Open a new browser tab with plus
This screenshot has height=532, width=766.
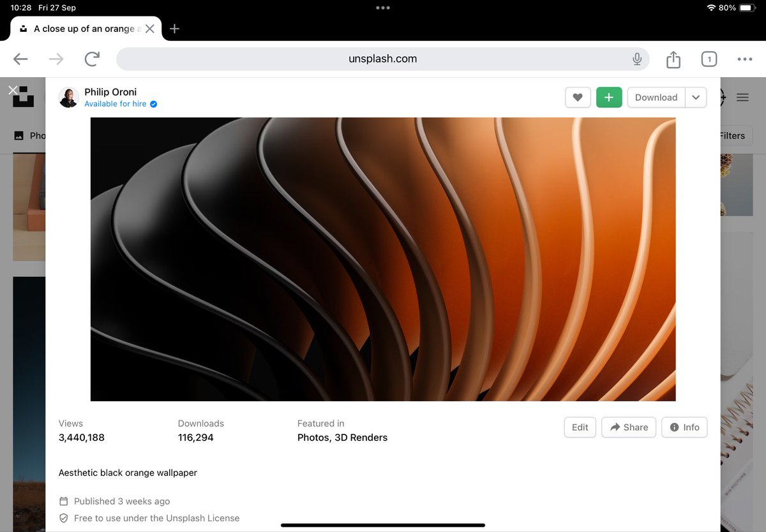tap(174, 29)
